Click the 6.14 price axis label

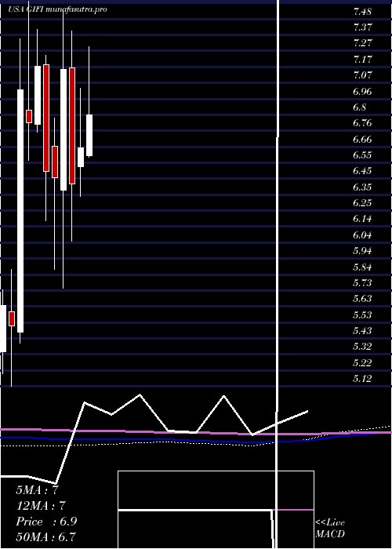point(362,219)
